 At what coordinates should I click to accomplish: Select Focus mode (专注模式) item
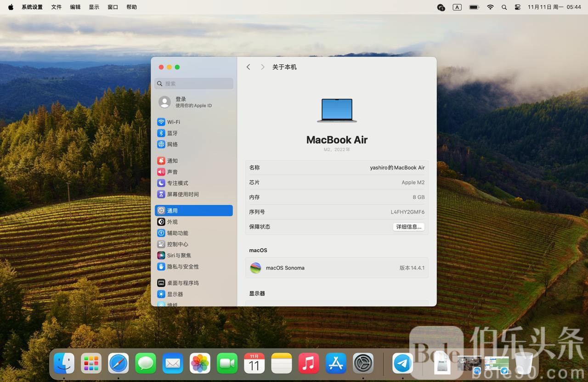point(177,183)
